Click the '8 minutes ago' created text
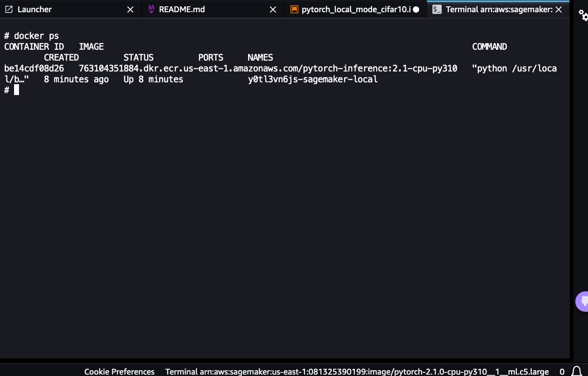 coord(76,79)
